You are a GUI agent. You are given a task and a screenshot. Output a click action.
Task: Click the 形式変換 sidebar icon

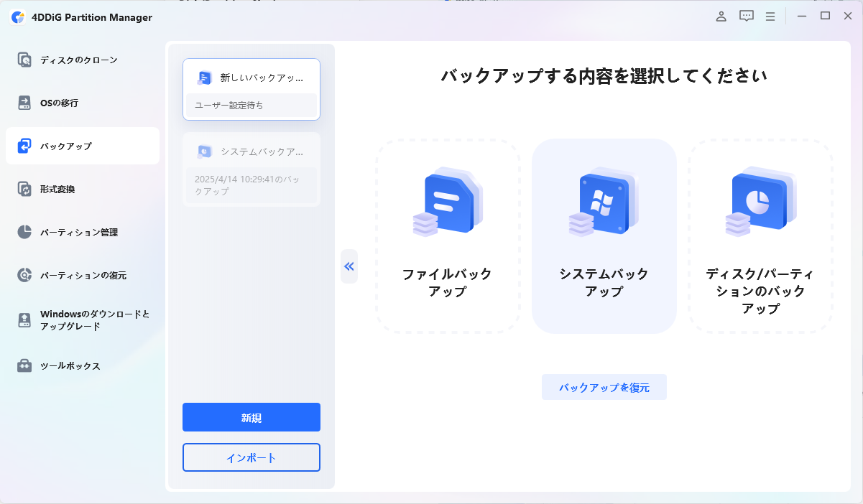pyautogui.click(x=24, y=189)
